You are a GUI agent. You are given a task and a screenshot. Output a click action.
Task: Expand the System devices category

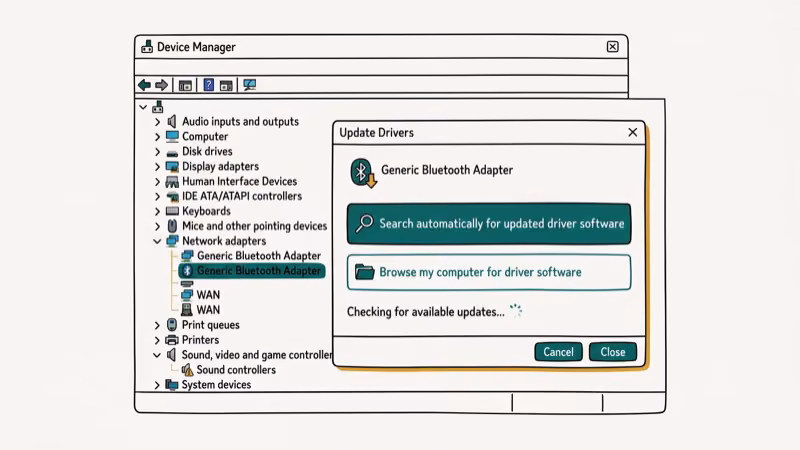157,385
